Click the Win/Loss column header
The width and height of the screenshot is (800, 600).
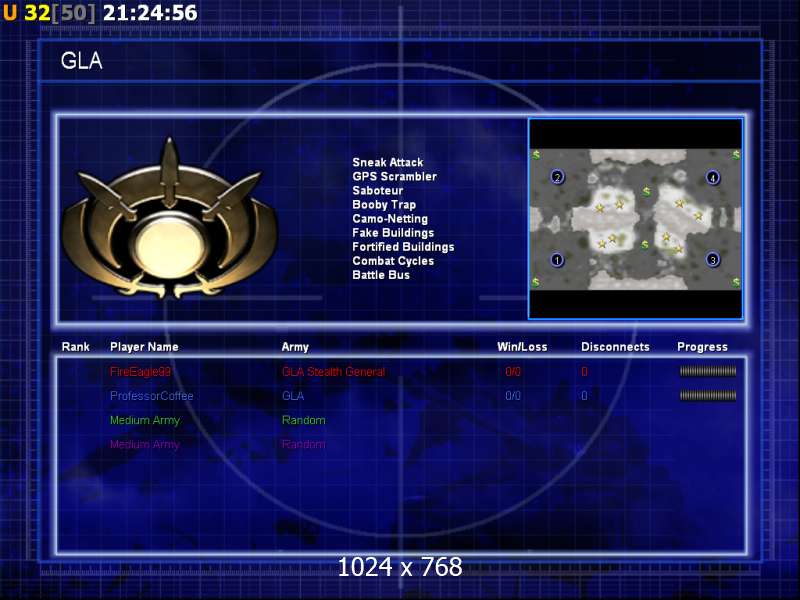[x=522, y=347]
